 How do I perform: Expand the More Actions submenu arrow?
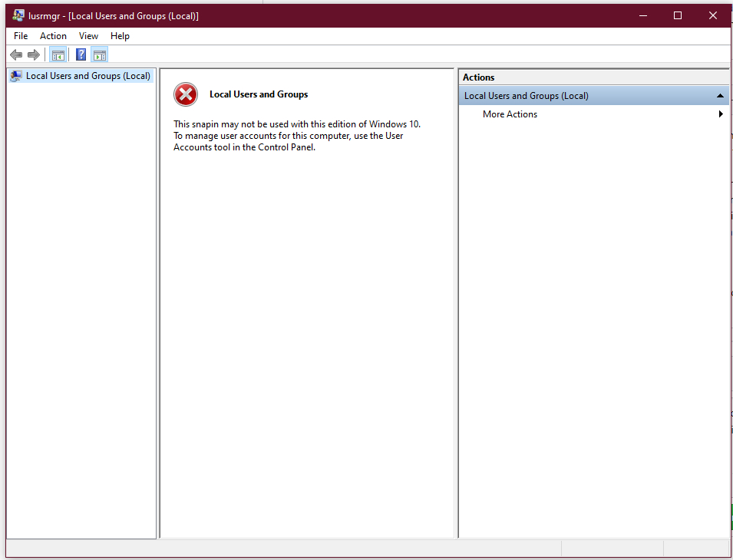coord(721,114)
